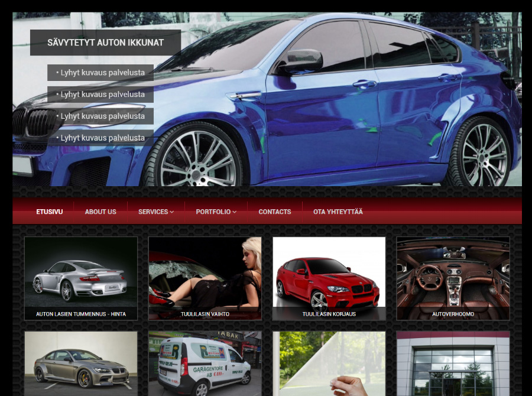Click last Lyhyt kuvaus palvelusta bullet
The height and width of the screenshot is (396, 532).
100,138
